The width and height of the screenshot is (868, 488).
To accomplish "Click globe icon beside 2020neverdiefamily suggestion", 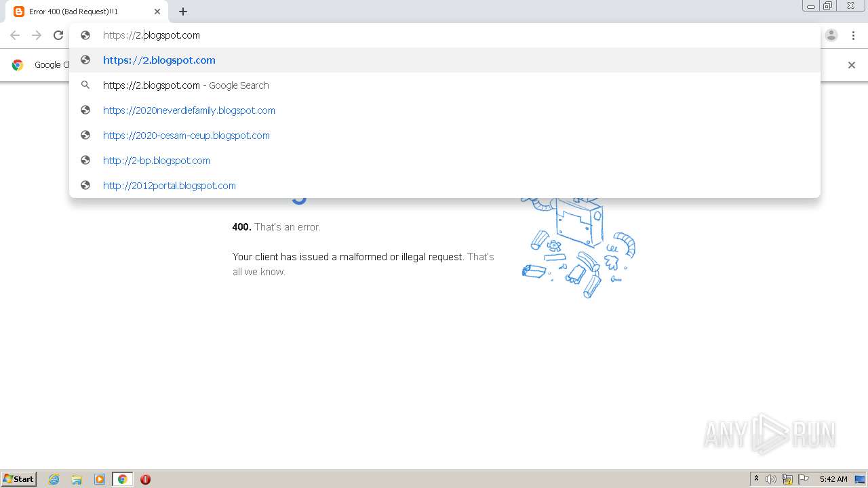I will 85,110.
